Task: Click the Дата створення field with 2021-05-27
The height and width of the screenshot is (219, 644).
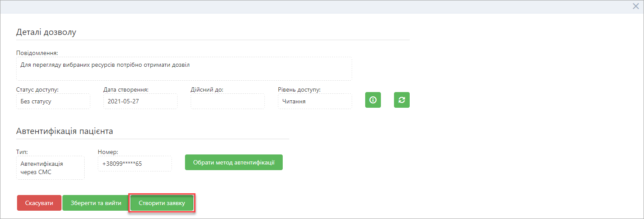Action: (x=140, y=101)
